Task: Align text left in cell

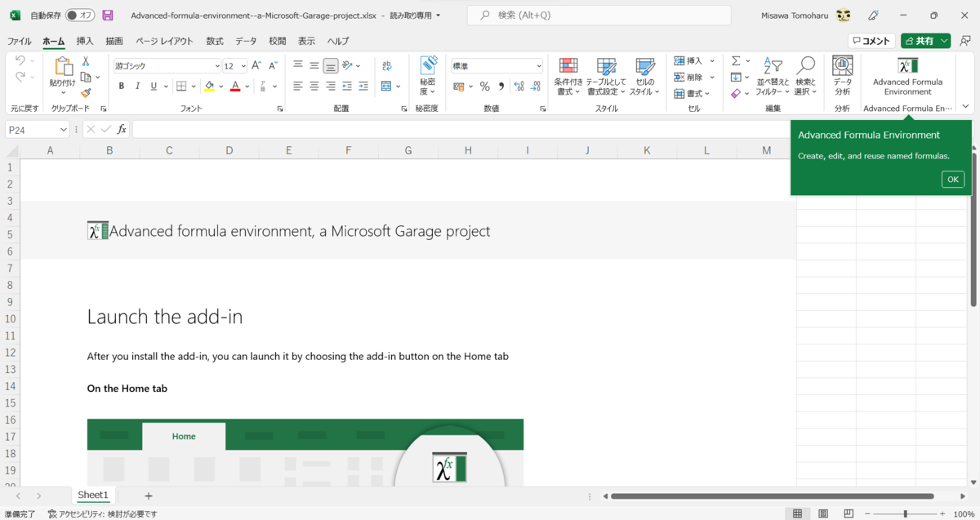Action: click(298, 86)
